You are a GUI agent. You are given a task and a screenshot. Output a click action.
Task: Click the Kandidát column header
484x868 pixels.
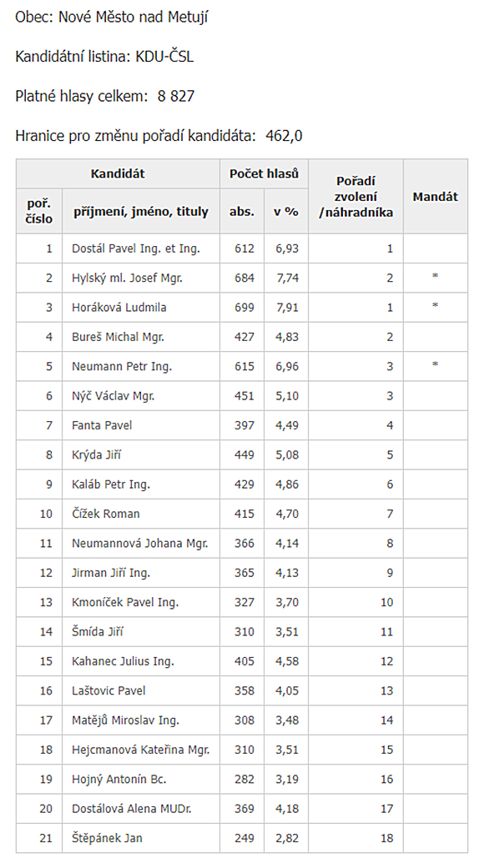pos(118,173)
